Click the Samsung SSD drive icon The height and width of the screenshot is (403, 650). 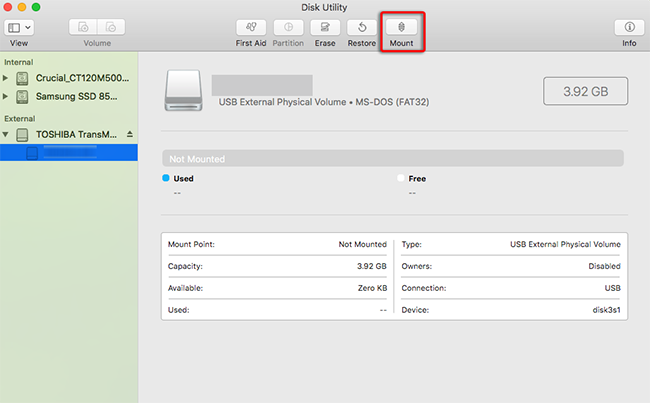22,97
